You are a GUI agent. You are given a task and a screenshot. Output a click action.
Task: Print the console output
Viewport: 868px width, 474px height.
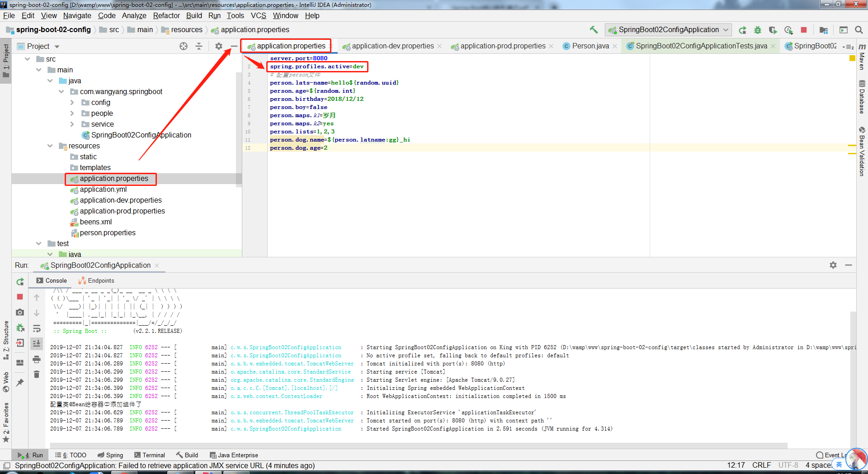(x=37, y=359)
